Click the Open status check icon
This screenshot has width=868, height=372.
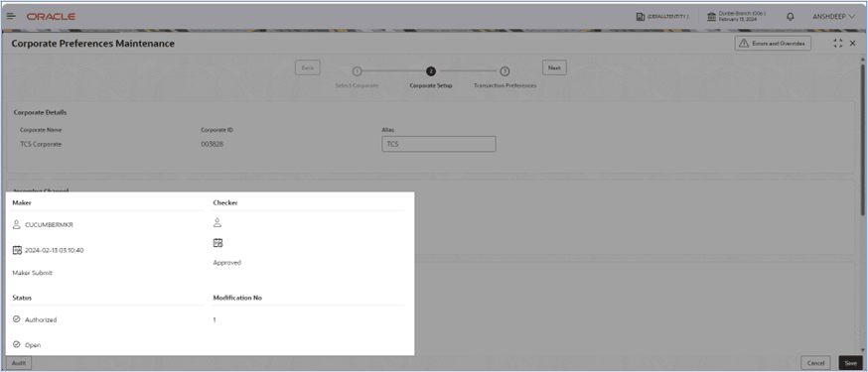[x=17, y=344]
